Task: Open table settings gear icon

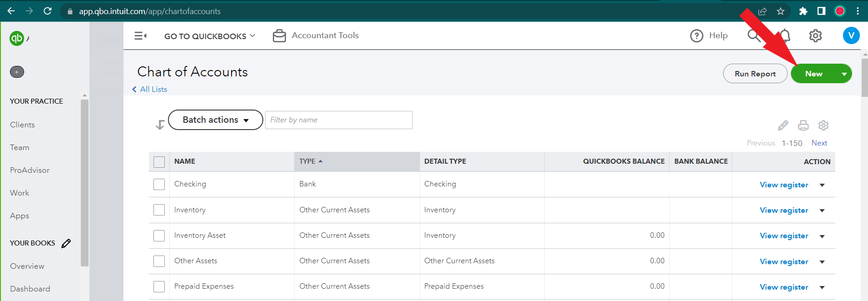Action: point(824,125)
